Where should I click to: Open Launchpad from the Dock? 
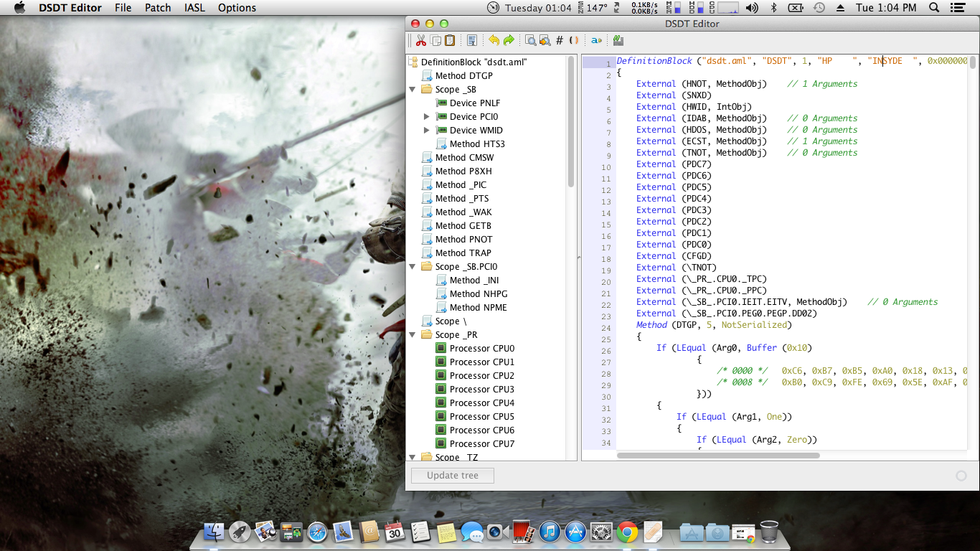240,532
